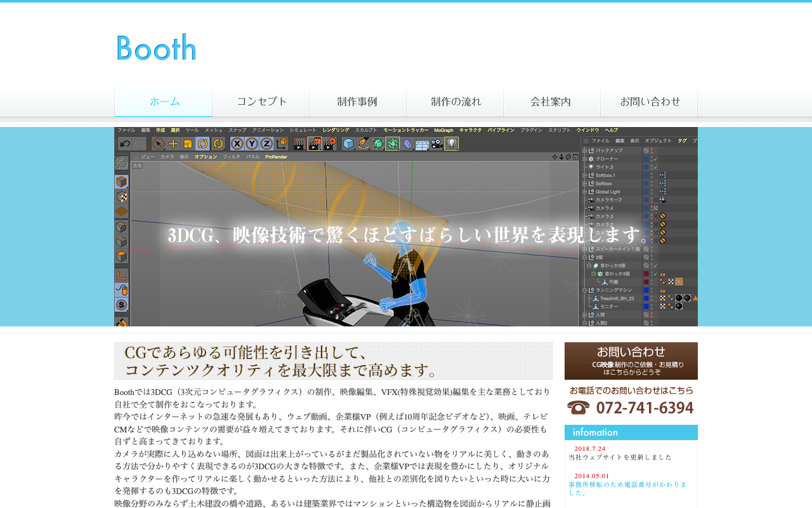Click the infomation sidebar header
This screenshot has height=508, width=812.
631,432
